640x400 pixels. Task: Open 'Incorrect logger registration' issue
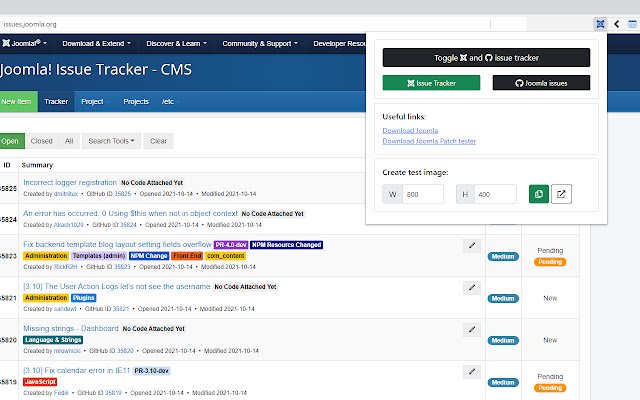pyautogui.click(x=70, y=182)
